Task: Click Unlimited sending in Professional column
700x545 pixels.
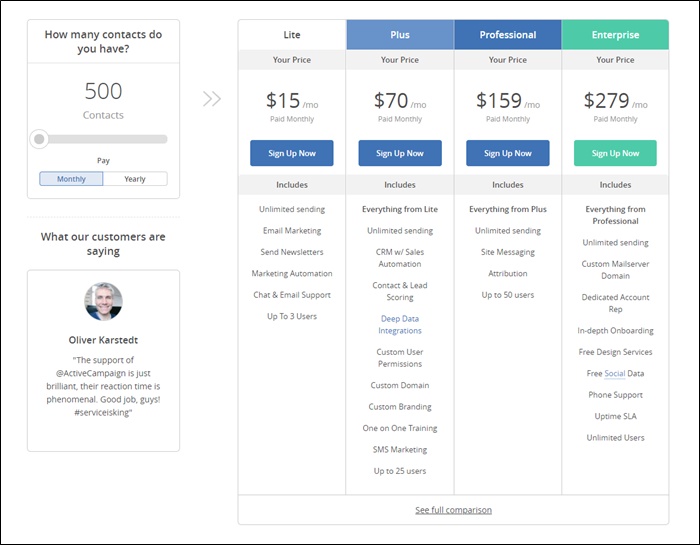Action: tap(508, 231)
